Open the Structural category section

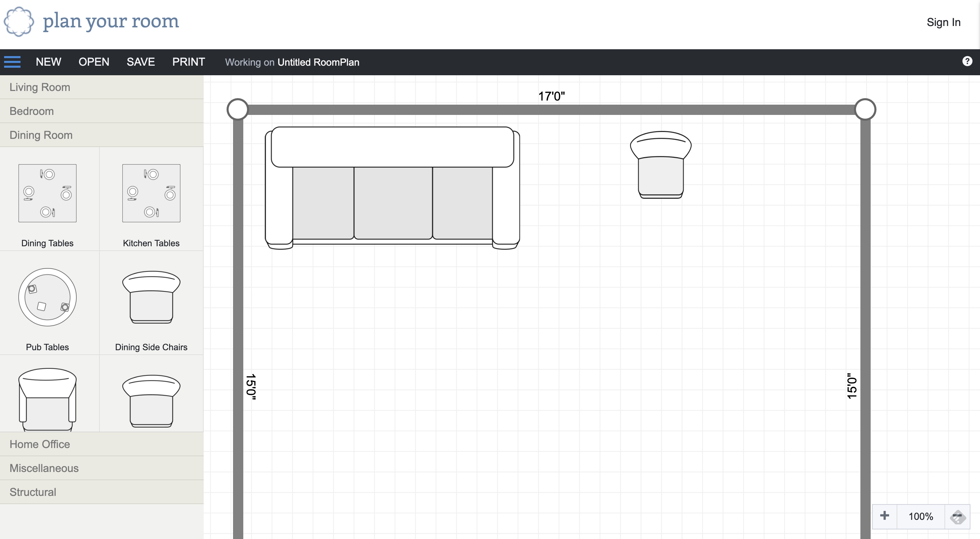point(33,492)
